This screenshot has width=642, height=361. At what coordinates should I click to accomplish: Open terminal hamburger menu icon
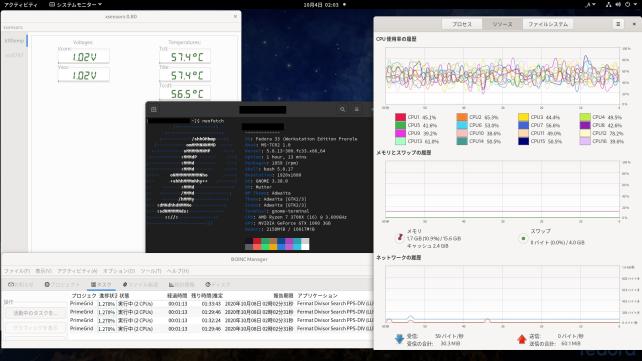coord(357,109)
